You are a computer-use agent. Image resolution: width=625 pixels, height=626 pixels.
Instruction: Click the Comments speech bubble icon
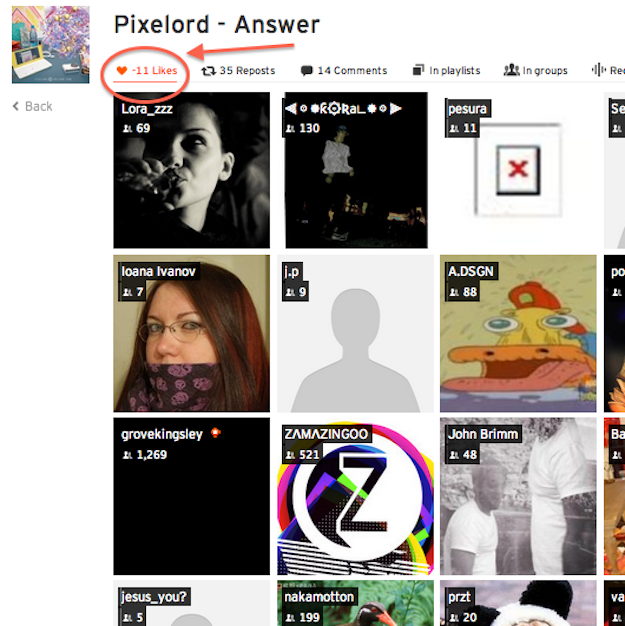pyautogui.click(x=306, y=71)
